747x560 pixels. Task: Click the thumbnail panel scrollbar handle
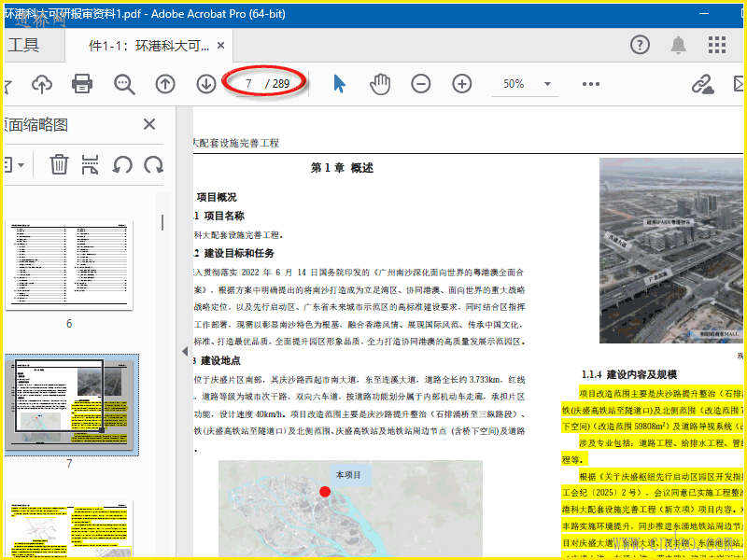pyautogui.click(x=162, y=222)
